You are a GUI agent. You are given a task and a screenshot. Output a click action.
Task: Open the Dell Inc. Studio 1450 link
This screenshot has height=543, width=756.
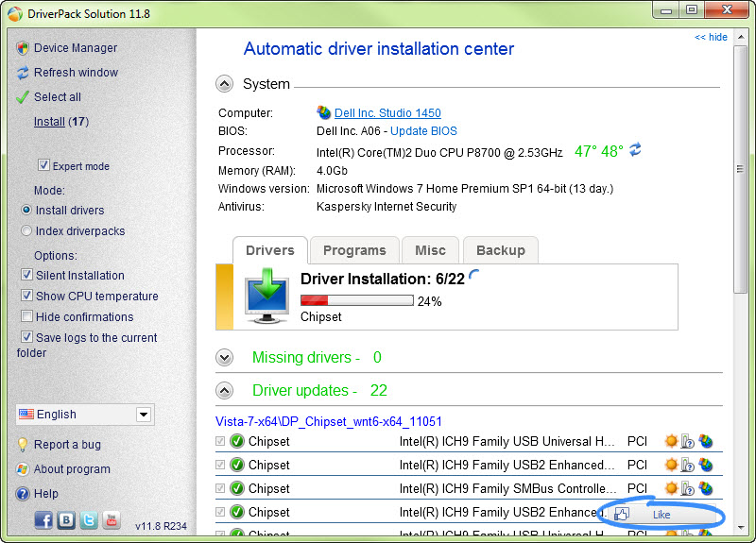[387, 113]
